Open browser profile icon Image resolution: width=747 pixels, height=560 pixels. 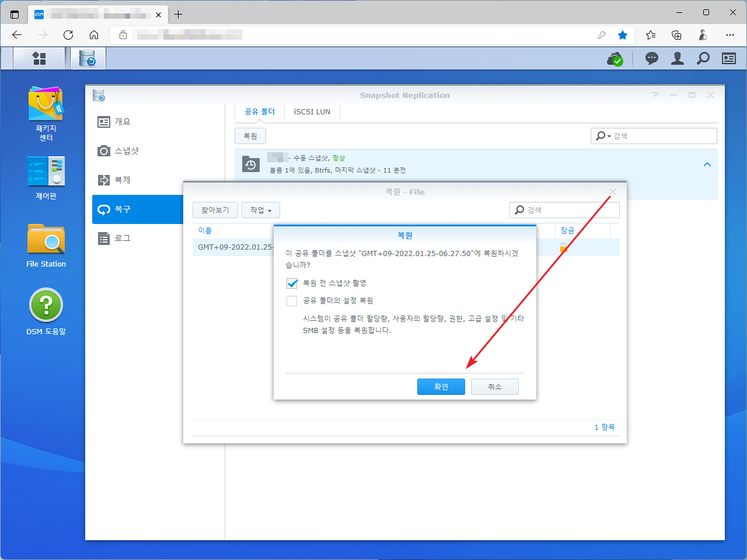[x=703, y=35]
